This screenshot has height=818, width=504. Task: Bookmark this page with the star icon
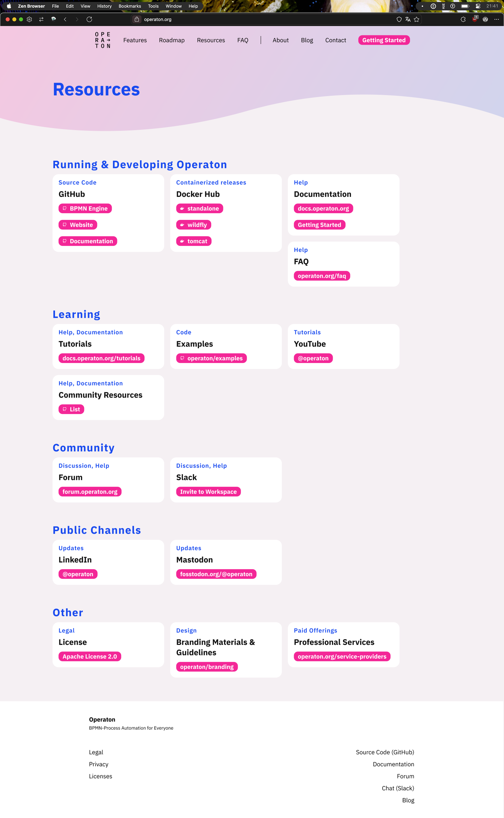pos(417,19)
